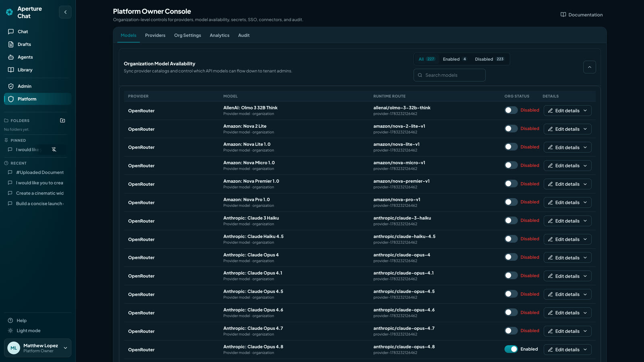Open the Audit tab
Screen dimensions: 644x362
point(244,35)
